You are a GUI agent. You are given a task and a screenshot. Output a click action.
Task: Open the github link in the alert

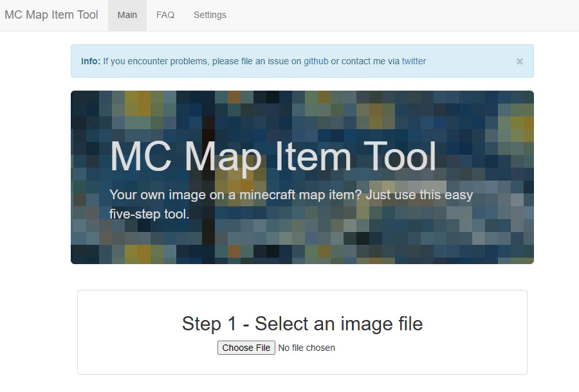click(x=316, y=62)
